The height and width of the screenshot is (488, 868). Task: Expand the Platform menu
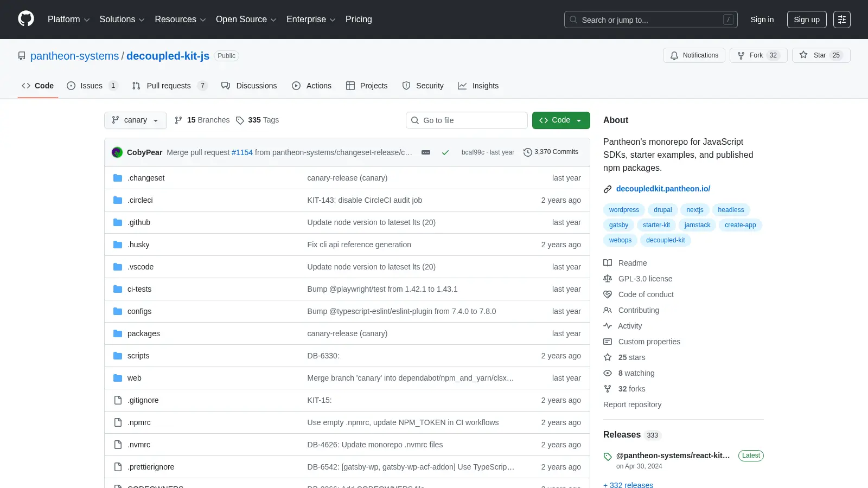tap(68, 20)
